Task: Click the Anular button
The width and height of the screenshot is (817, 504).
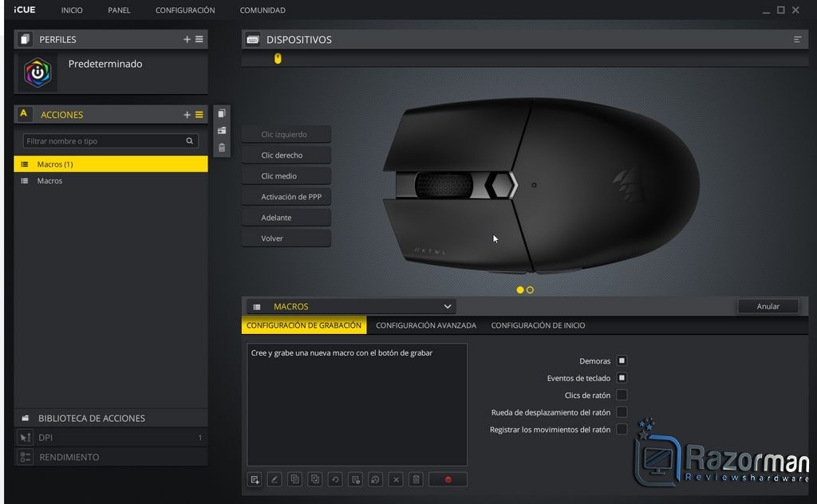Action: pyautogui.click(x=768, y=306)
